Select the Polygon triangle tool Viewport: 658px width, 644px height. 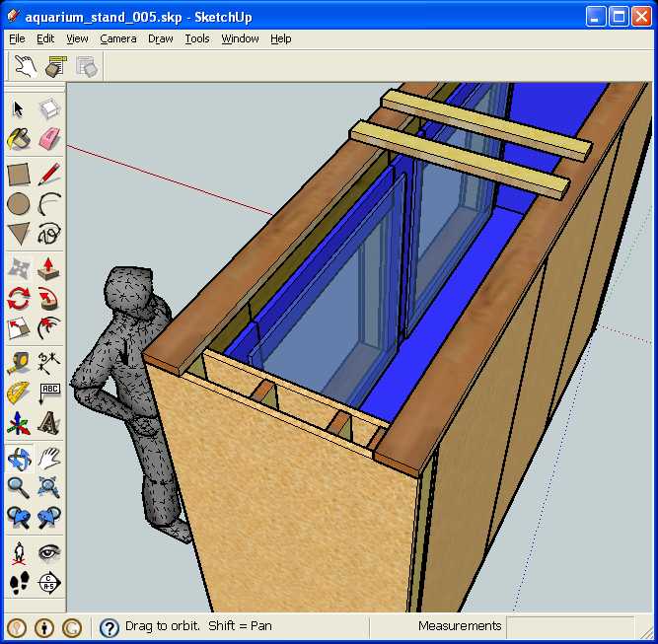pos(19,234)
